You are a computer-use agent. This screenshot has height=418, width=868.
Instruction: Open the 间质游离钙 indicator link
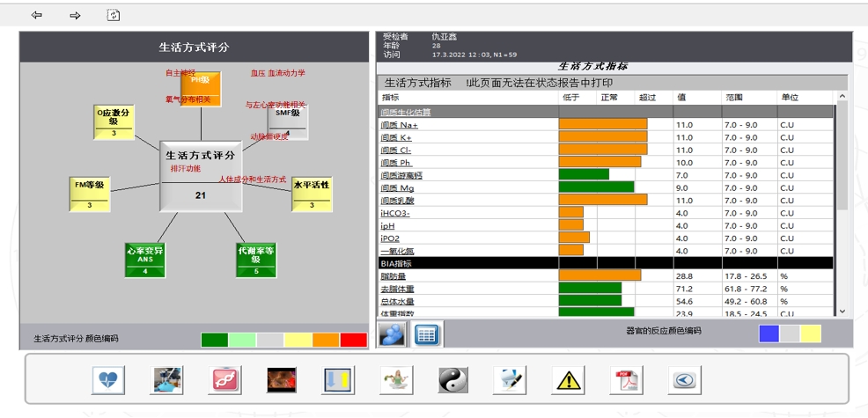(x=401, y=175)
